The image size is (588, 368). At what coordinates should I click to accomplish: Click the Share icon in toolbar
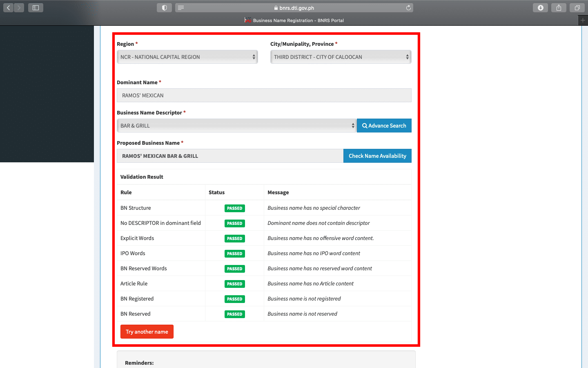click(559, 8)
